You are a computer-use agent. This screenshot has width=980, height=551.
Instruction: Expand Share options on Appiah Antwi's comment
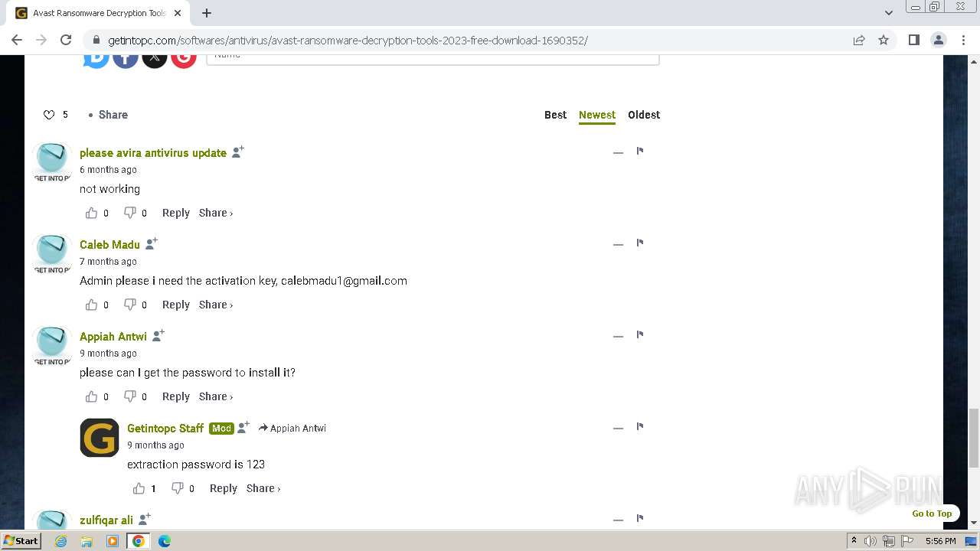pos(216,396)
